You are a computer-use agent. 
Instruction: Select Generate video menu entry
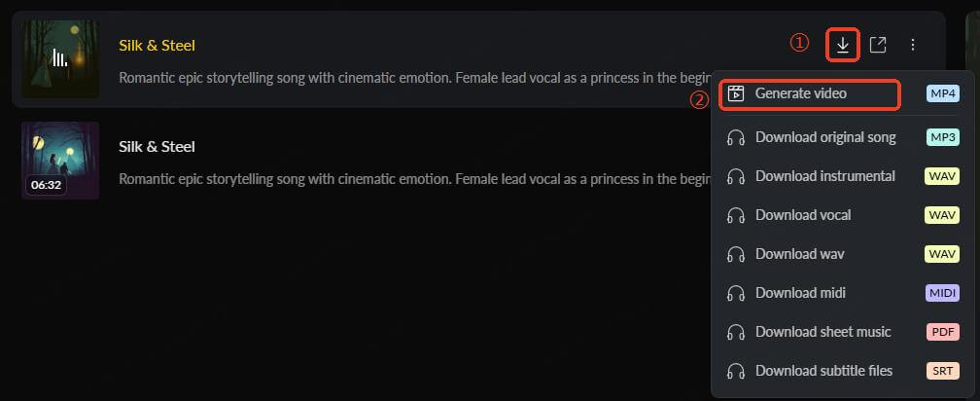point(801,93)
